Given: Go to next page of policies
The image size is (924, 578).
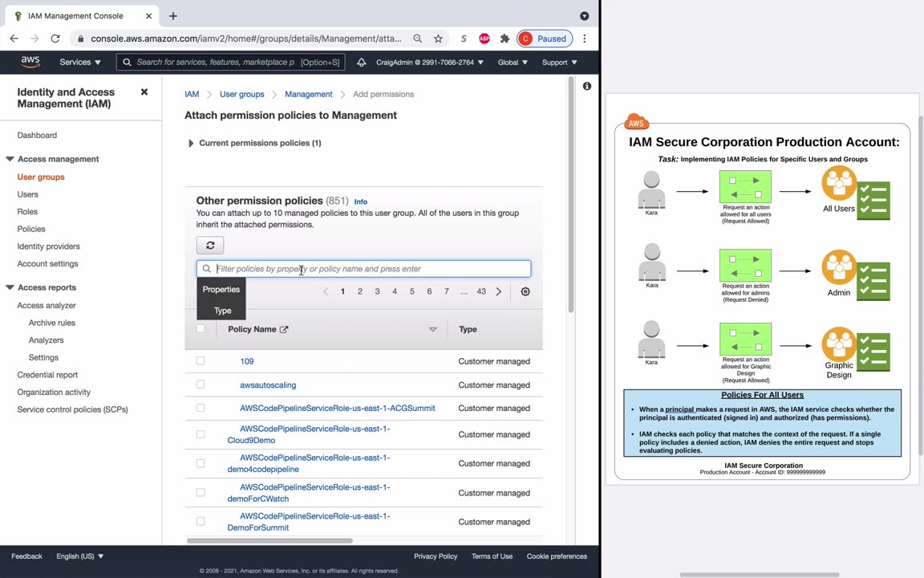Looking at the screenshot, I should pos(499,291).
